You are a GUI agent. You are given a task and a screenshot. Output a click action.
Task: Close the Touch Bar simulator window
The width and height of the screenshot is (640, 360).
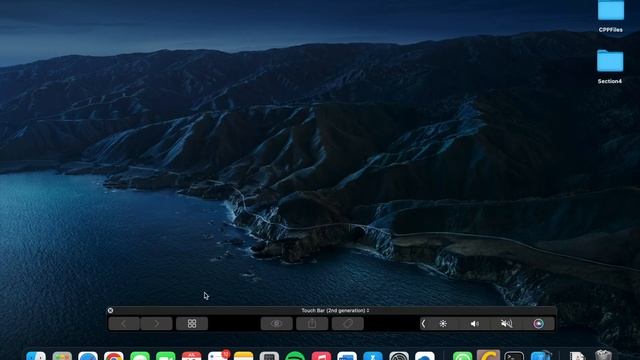click(110, 311)
